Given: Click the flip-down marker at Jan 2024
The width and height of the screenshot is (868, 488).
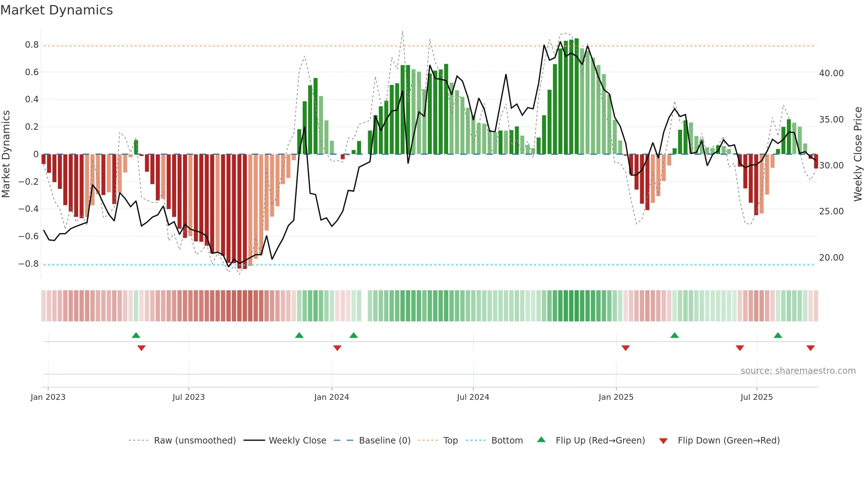Looking at the screenshot, I should 337,348.
